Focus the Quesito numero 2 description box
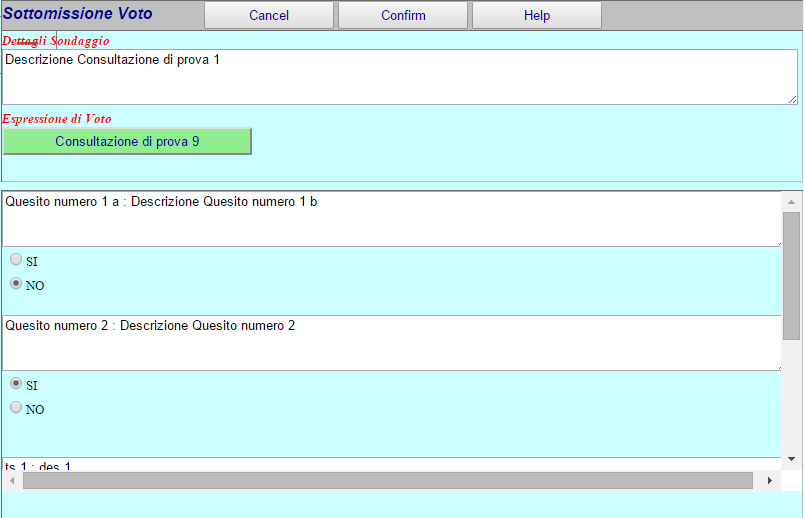Image resolution: width=804 pixels, height=518 pixels. click(390, 343)
